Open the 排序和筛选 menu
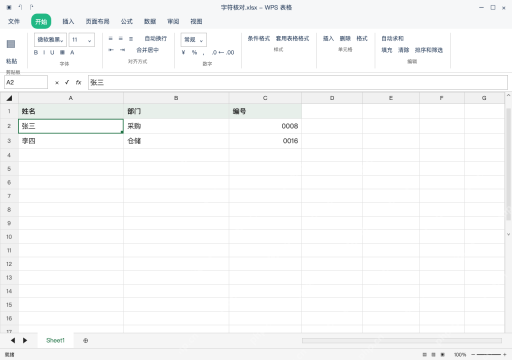Image resolution: width=512 pixels, height=360 pixels. tap(429, 50)
